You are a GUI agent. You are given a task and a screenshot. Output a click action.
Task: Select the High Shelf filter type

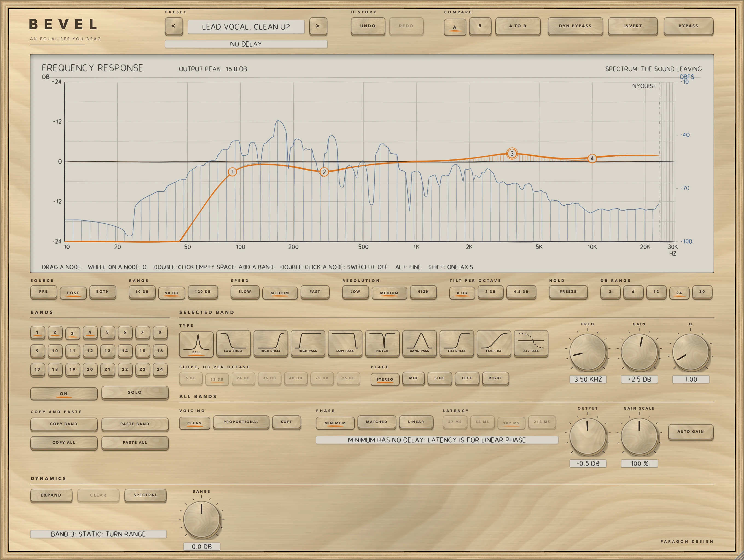(271, 343)
